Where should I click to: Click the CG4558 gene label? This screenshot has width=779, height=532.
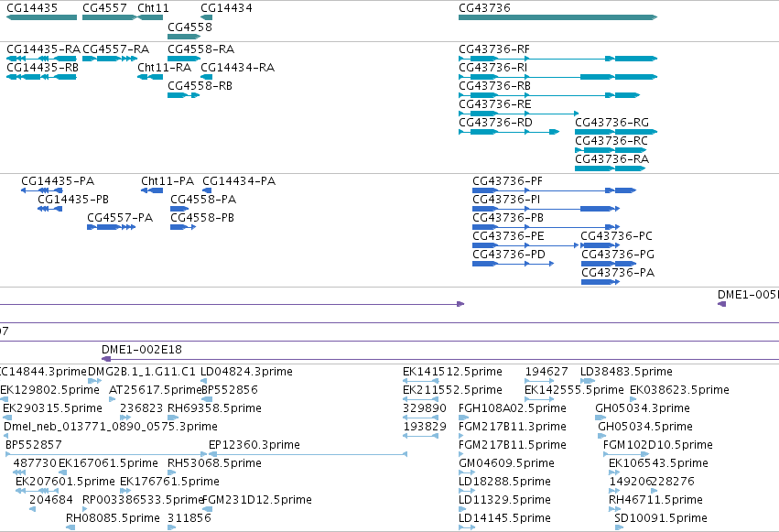189,27
